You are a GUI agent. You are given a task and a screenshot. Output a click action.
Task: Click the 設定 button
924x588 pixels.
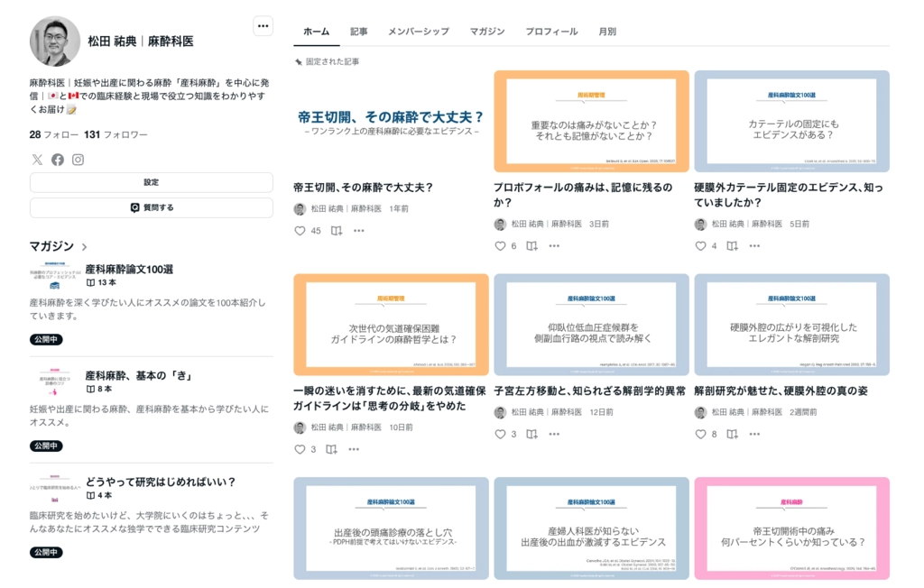pos(152,183)
